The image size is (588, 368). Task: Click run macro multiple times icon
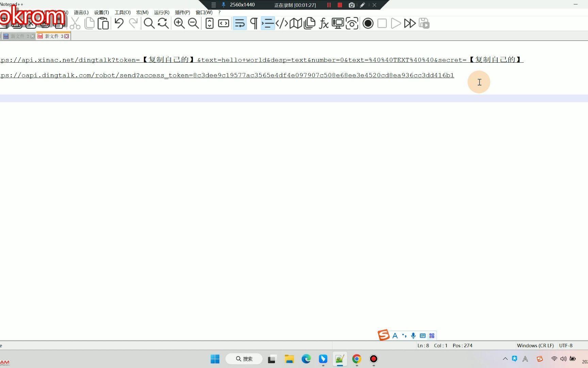point(410,24)
